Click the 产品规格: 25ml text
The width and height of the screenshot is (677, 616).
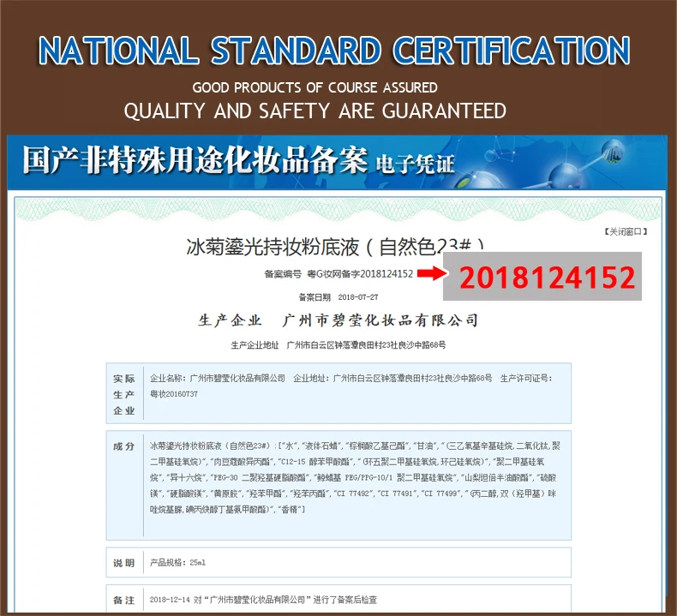click(x=177, y=563)
